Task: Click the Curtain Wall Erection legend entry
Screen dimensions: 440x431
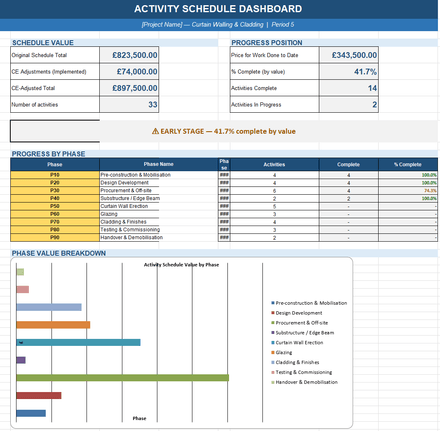Action: [x=297, y=342]
